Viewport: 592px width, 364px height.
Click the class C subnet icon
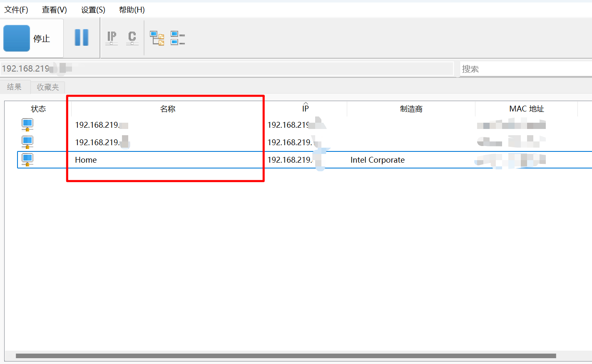pos(132,38)
